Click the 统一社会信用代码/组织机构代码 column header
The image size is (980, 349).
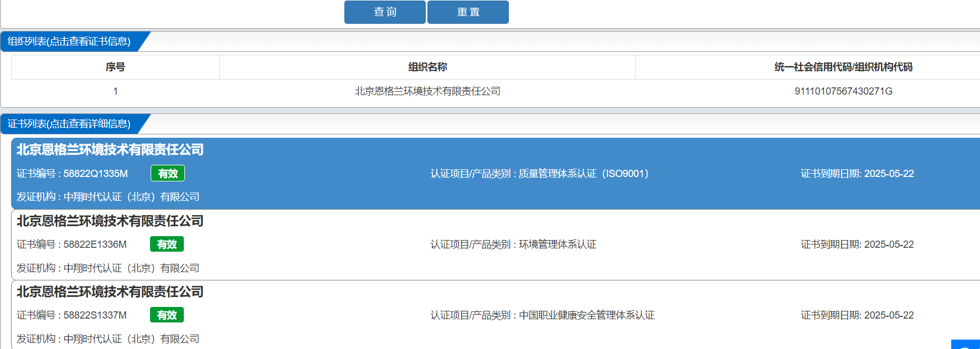pos(843,67)
